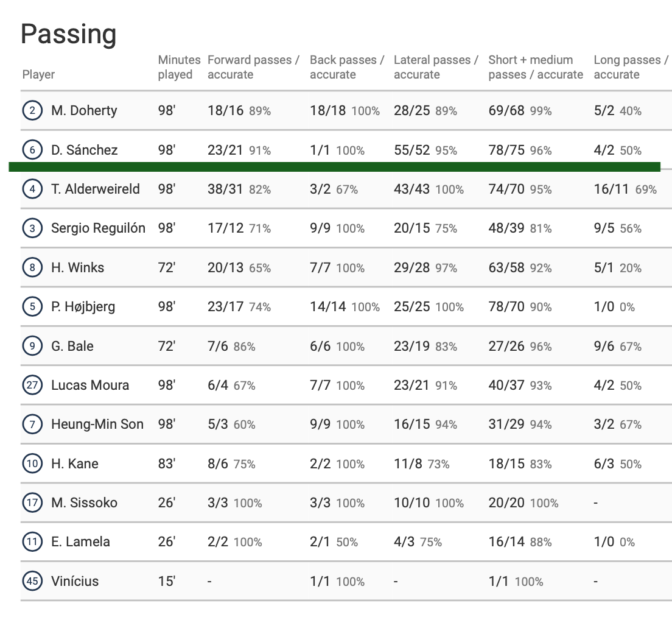Click T. Alderweireld's number 4 jersey badge

(32, 189)
